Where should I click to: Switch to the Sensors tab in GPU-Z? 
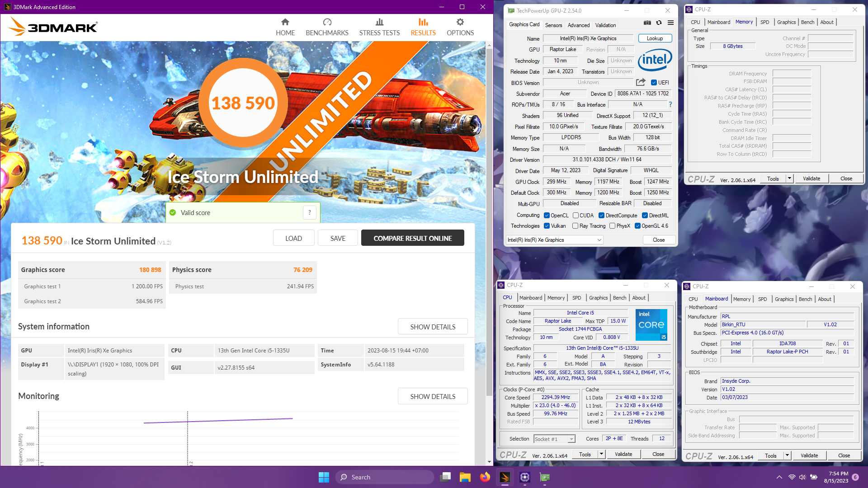click(x=553, y=25)
